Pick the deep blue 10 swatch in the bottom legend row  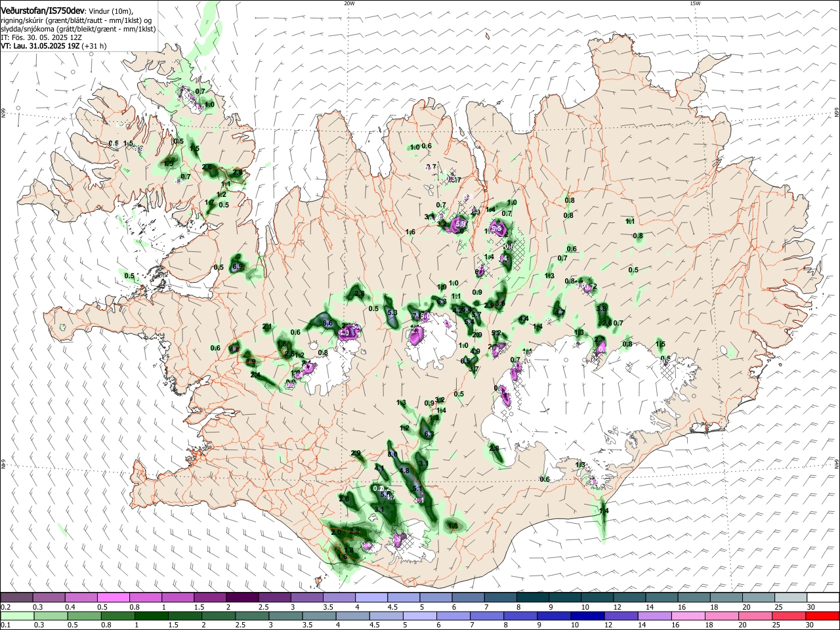coord(586,616)
